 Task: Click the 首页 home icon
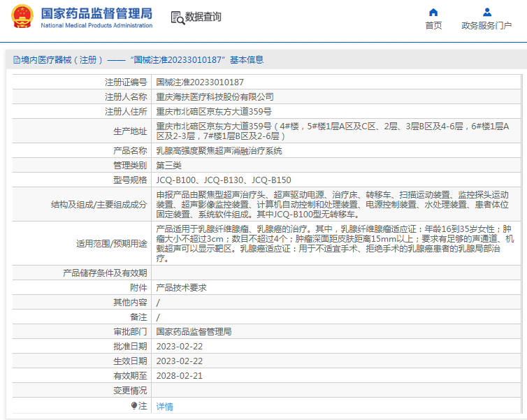[433, 13]
